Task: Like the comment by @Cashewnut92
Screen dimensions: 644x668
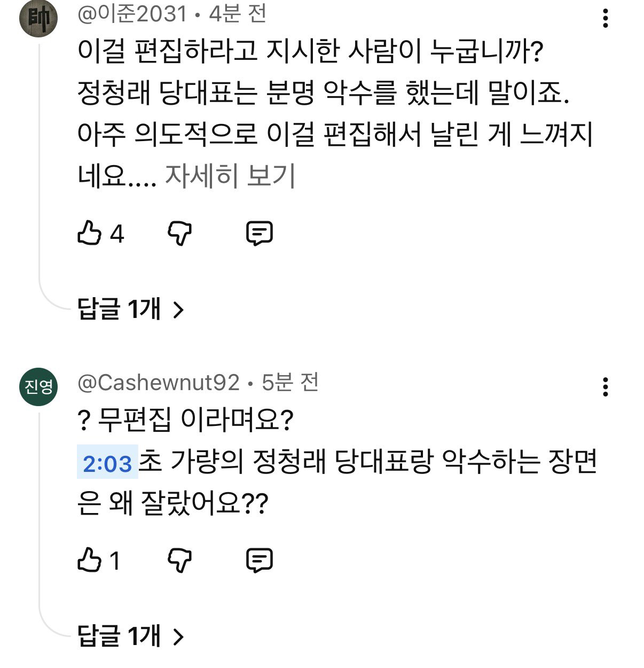Action: click(x=89, y=561)
